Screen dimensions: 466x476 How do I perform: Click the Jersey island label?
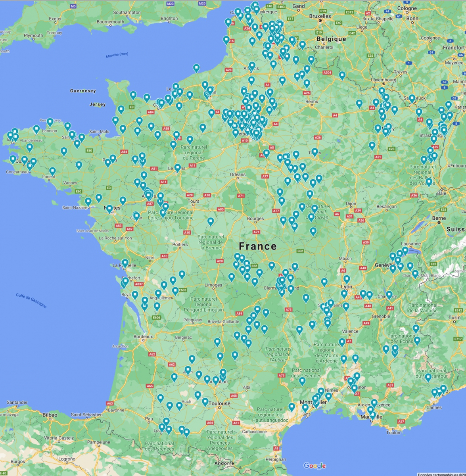pyautogui.click(x=98, y=104)
